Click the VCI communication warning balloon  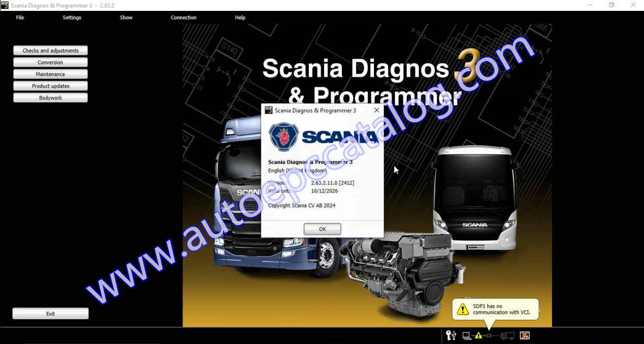pyautogui.click(x=495, y=309)
